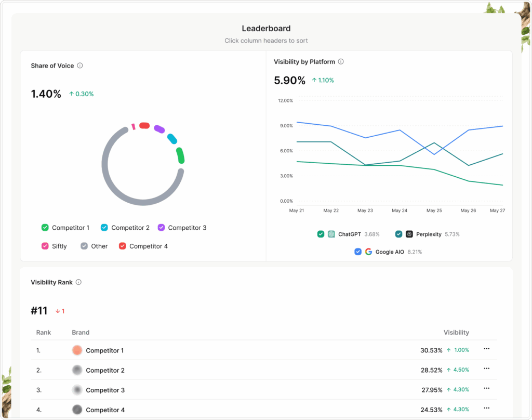The image size is (532, 420).
Task: Click the pink Siftly donut segment
Action: pyautogui.click(x=134, y=127)
